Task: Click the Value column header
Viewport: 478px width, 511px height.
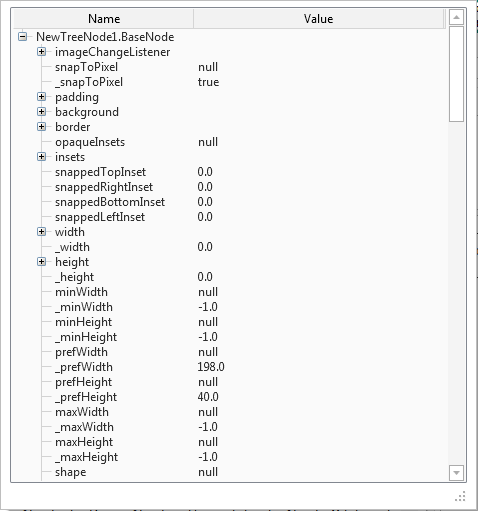Action: pos(319,19)
